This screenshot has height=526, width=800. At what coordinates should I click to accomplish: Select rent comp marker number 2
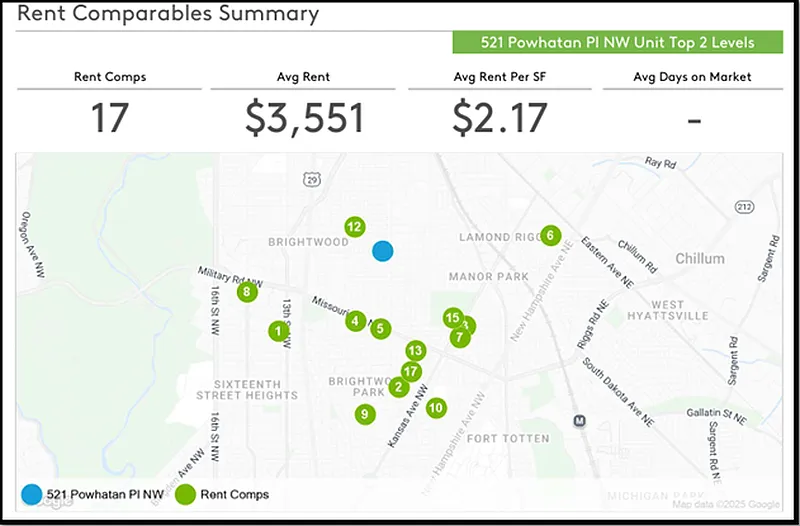pos(399,388)
